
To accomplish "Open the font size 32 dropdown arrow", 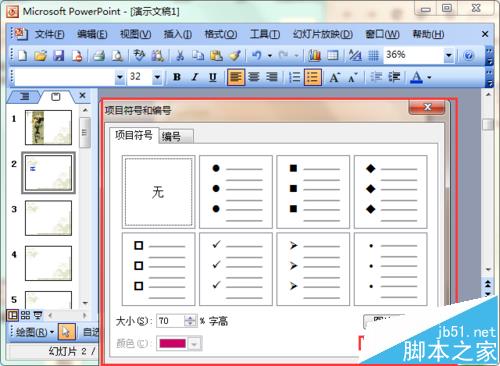I will pos(157,77).
